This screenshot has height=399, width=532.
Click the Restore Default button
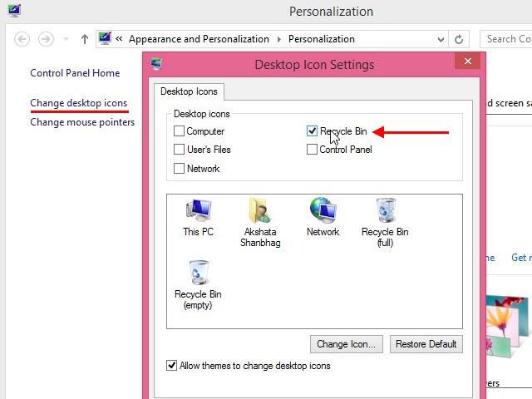click(426, 344)
